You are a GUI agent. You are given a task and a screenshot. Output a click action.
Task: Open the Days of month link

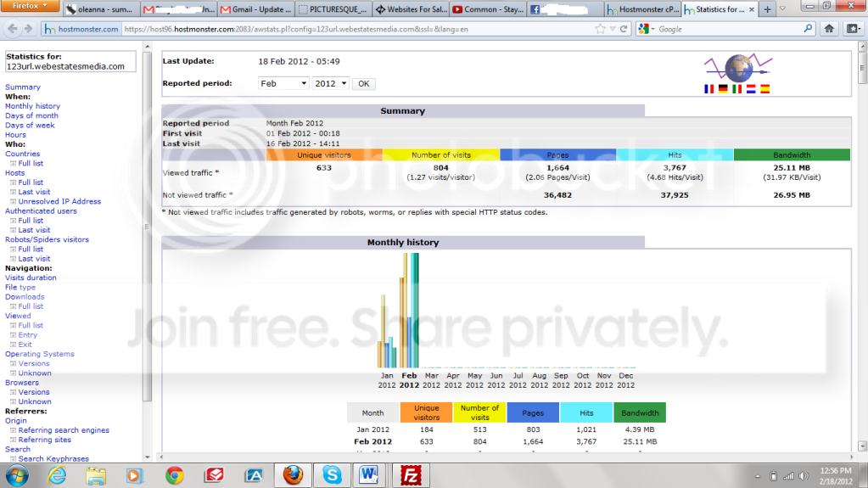coord(31,115)
